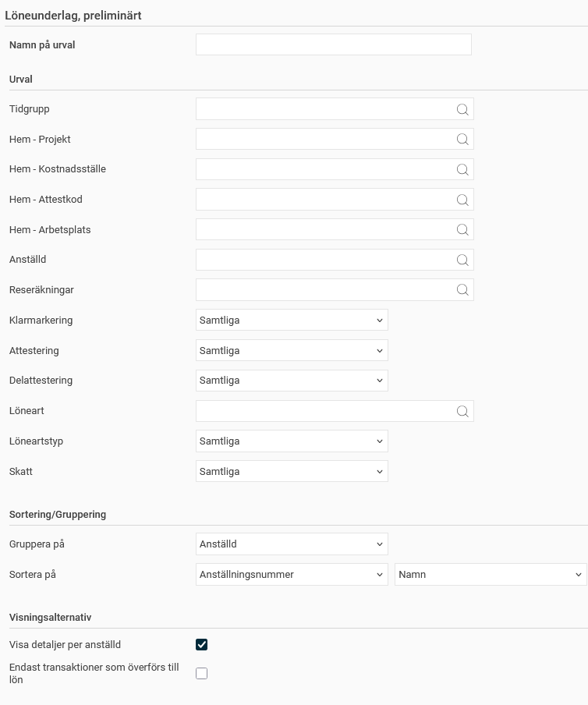Expand the Anställningsnummer sort dropdown
Viewport: 588px width, 705px height.
(x=292, y=575)
